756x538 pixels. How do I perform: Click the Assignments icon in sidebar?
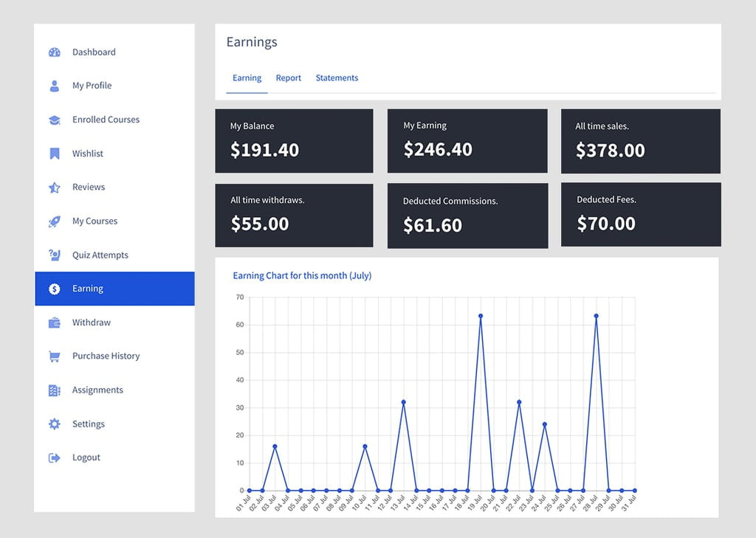tap(54, 390)
